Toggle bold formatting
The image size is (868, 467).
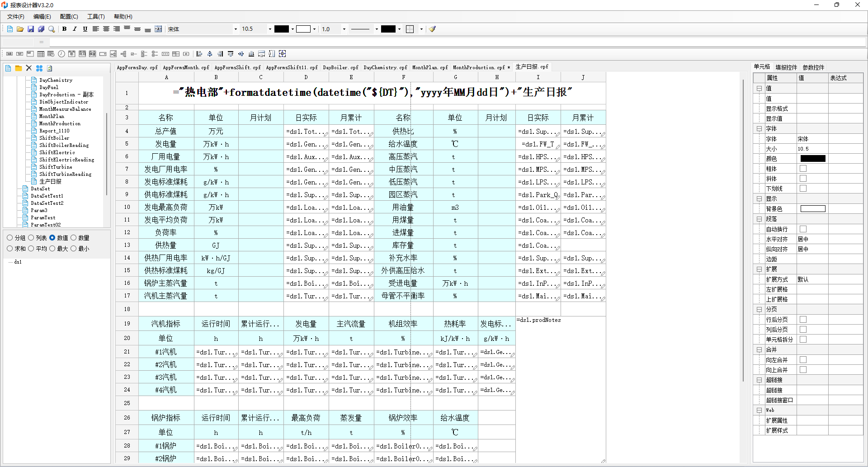point(64,29)
